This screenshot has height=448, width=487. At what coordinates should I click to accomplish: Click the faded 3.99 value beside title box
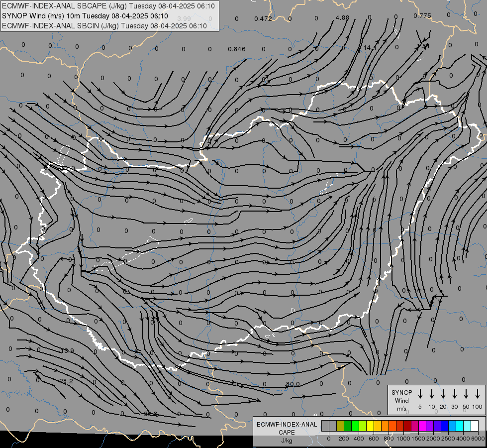coord(184,19)
